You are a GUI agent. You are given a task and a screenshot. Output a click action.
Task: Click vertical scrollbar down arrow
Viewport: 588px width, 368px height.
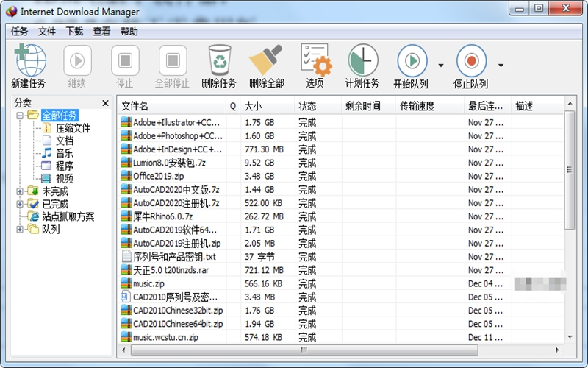point(570,337)
